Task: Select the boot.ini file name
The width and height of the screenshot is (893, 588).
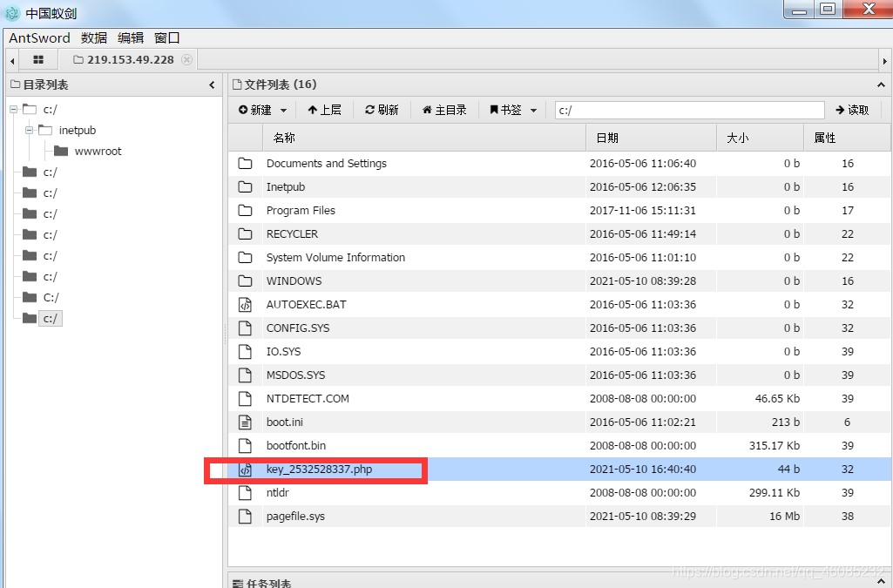Action: 285,422
